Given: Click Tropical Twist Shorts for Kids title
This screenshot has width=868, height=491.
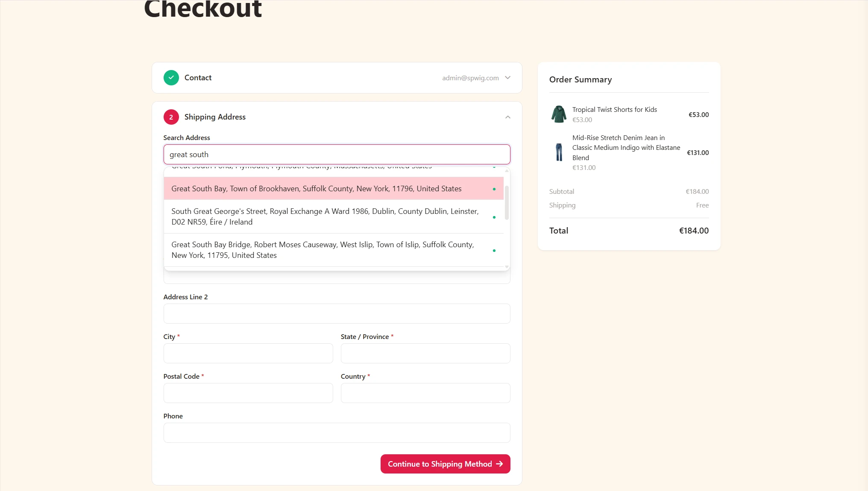Looking at the screenshot, I should click(x=614, y=109).
